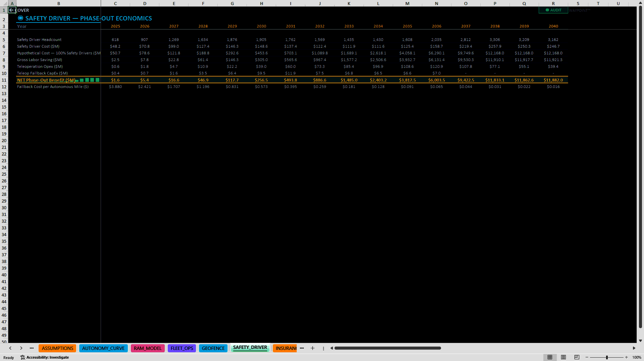Select headcount value 618

click(115, 40)
